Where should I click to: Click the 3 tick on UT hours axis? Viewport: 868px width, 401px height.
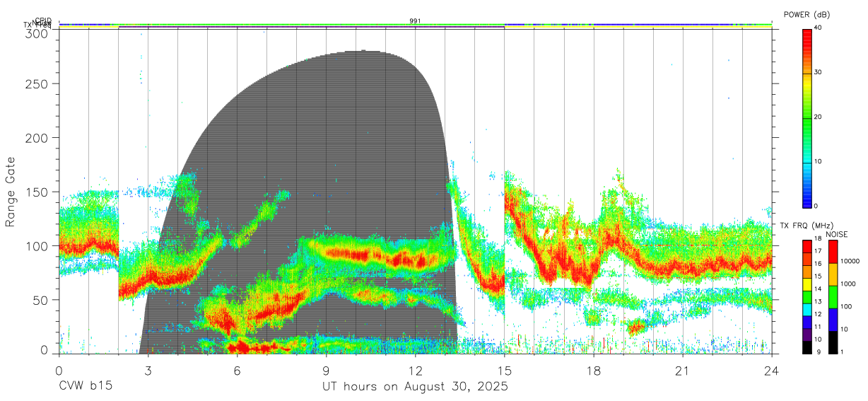148,371
